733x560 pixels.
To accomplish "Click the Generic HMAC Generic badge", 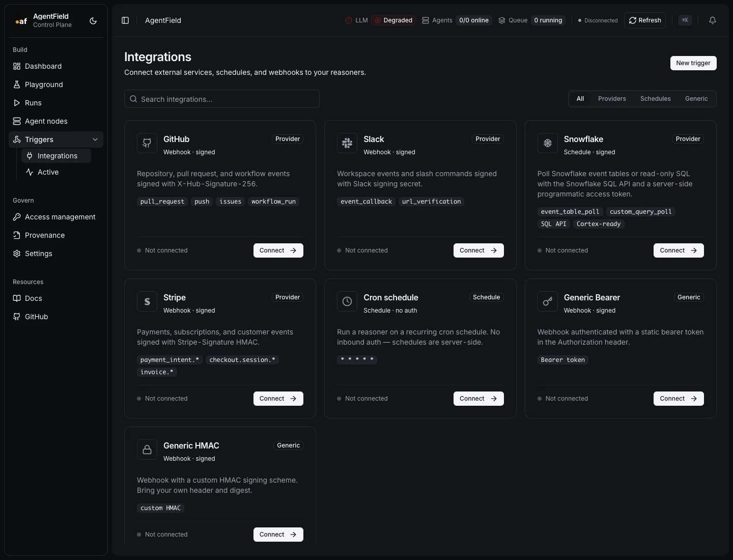I will (289, 445).
